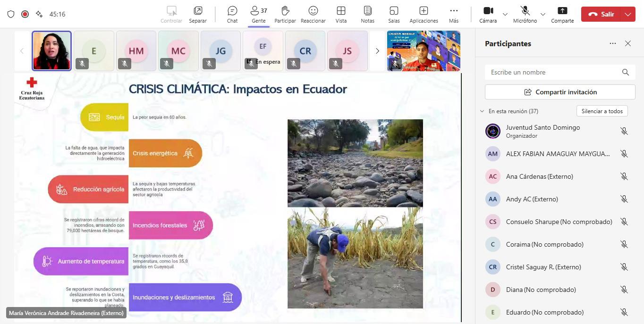Open the Reaccionar emoji menu
The height and width of the screenshot is (324, 644).
pyautogui.click(x=313, y=14)
